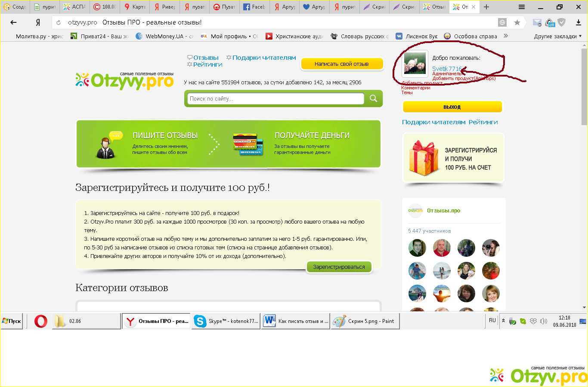Open the Рейтинги menu link near the logo
588x387 pixels.
click(207, 64)
